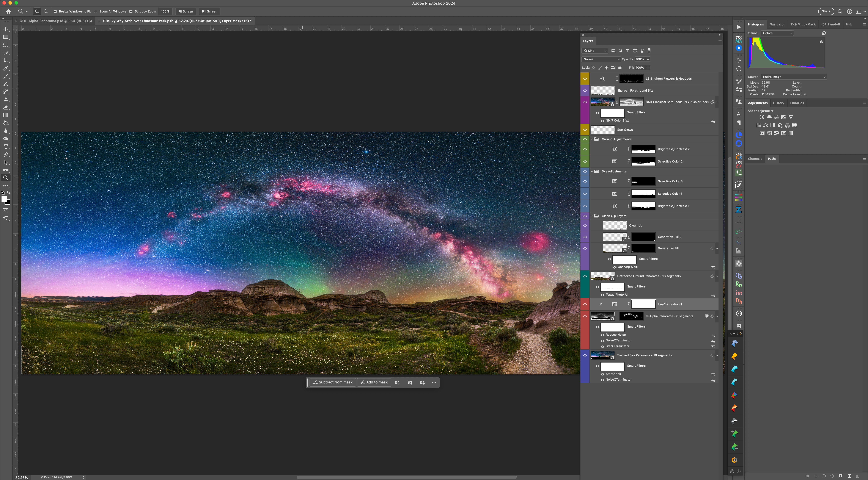
Task: Select the Clone Stamp tool
Action: tap(6, 100)
